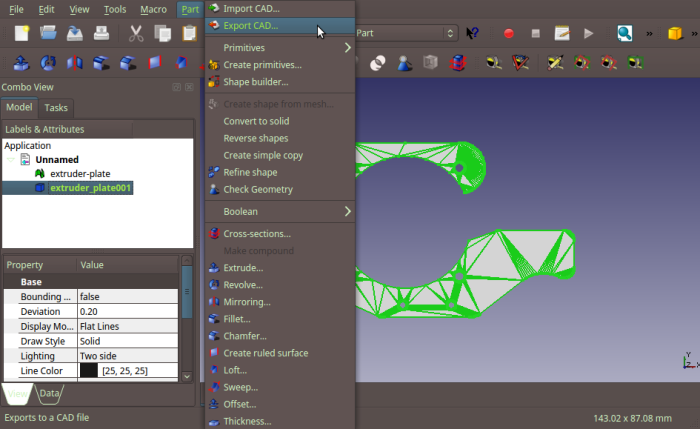Select Convert to solid menu entry
Image resolution: width=700 pixels, height=429 pixels.
280,121
